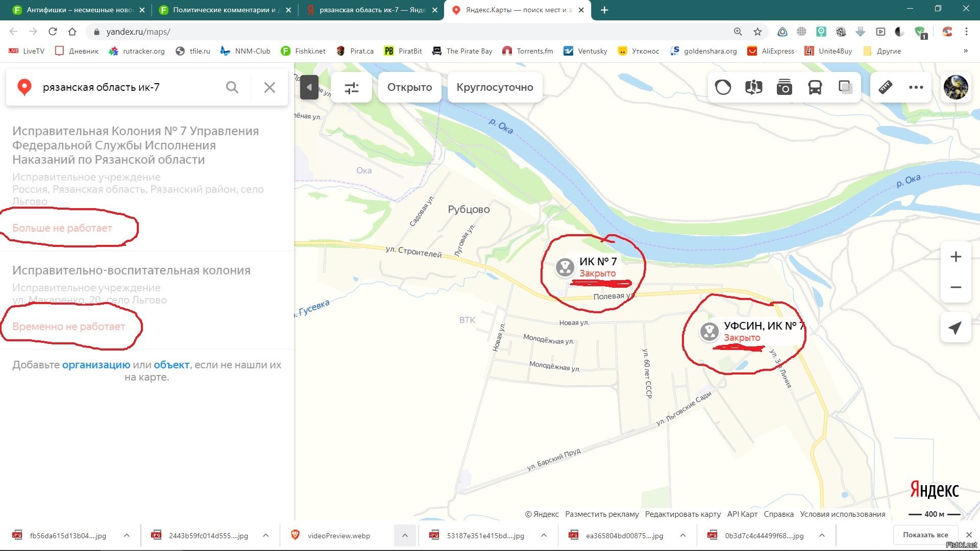Expand options for videoPreview.webp download
This screenshot has width=980, height=551.
tap(405, 536)
